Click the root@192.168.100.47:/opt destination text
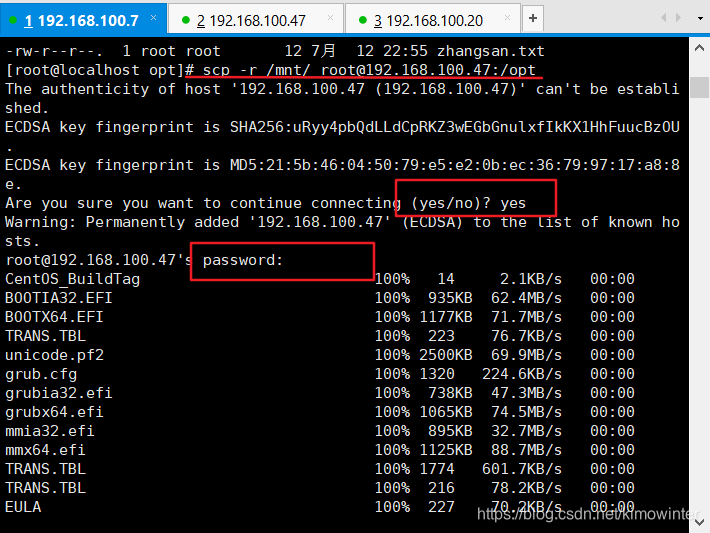The height and width of the screenshot is (533, 710). tap(428, 70)
